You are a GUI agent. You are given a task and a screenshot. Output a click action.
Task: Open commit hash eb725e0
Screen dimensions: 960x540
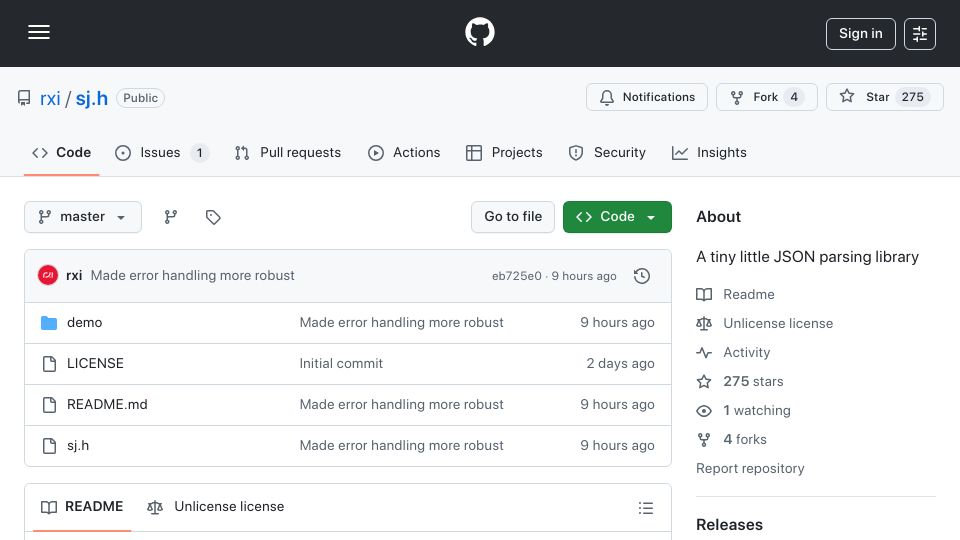(x=517, y=276)
